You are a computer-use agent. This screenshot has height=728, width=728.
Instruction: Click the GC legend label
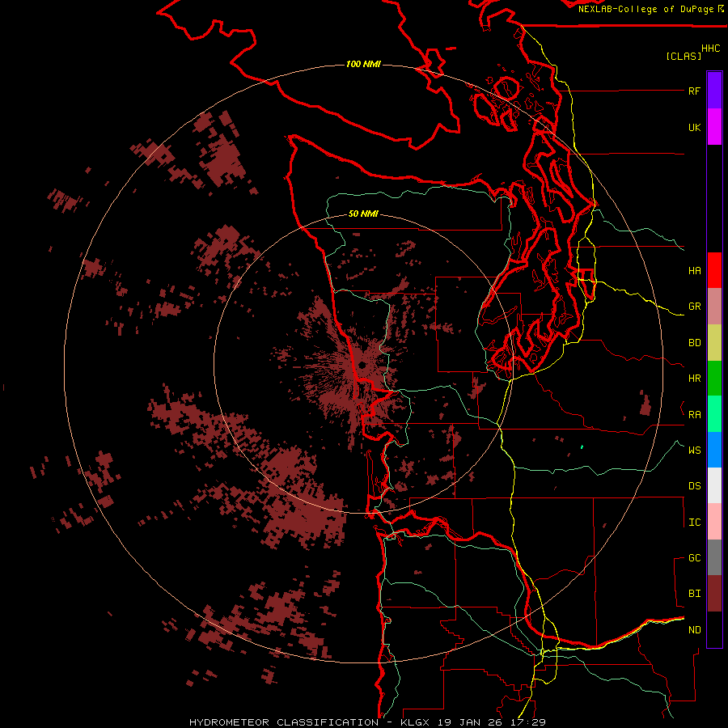point(694,558)
